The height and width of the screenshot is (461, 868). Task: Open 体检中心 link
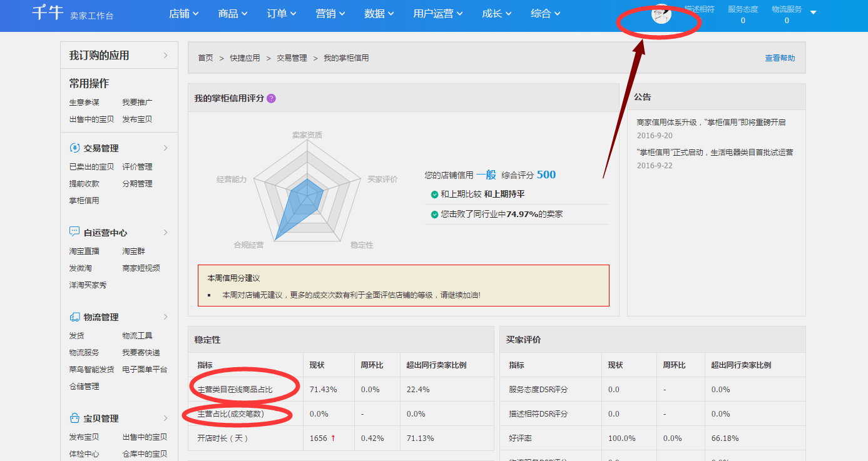(84, 453)
